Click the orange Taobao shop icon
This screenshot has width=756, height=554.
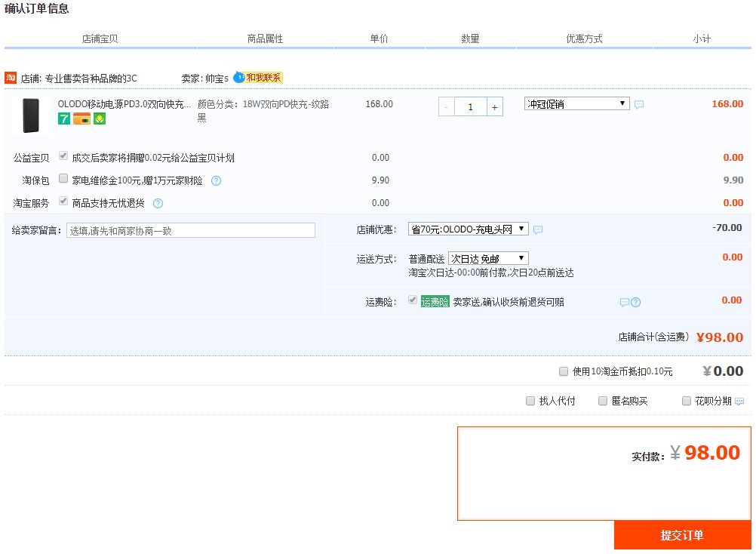click(x=10, y=78)
